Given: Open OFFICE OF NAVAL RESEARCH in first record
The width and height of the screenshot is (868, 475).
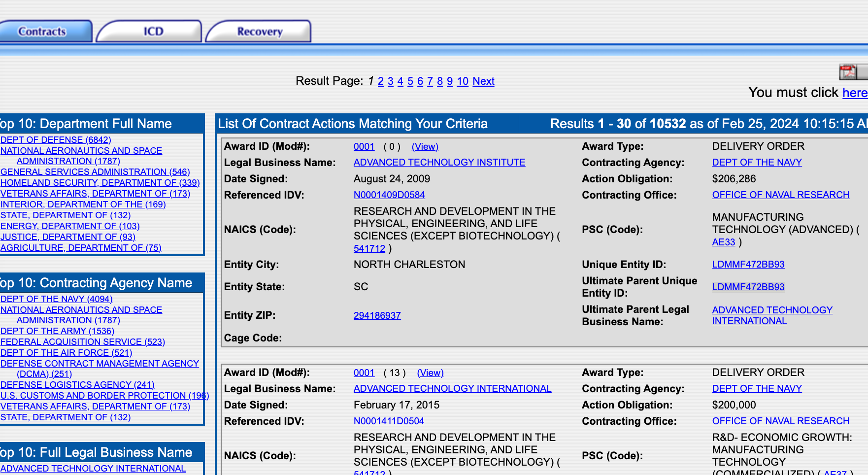Looking at the screenshot, I should click(781, 195).
